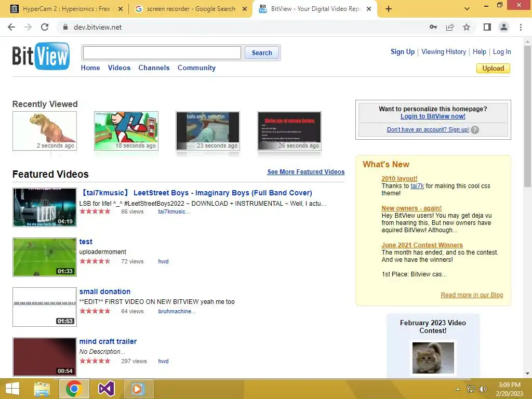The image size is (532, 399).
Task: Open Visual Studio from taskbar
Action: [106, 389]
